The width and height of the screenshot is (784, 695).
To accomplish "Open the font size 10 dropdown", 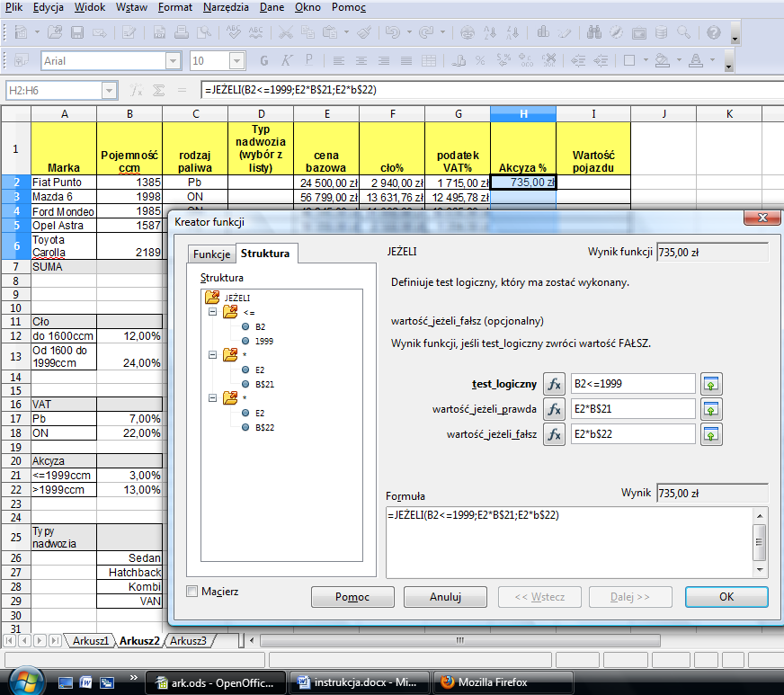I will (x=237, y=61).
